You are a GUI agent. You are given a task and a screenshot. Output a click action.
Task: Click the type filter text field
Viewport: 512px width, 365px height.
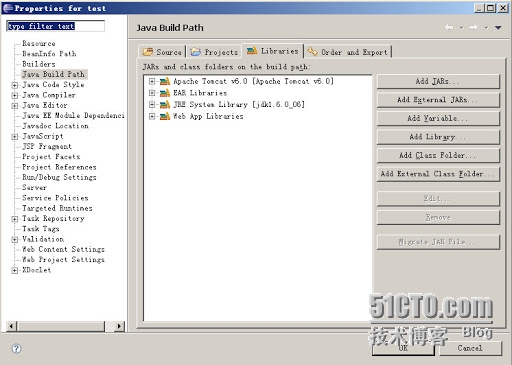pos(55,26)
